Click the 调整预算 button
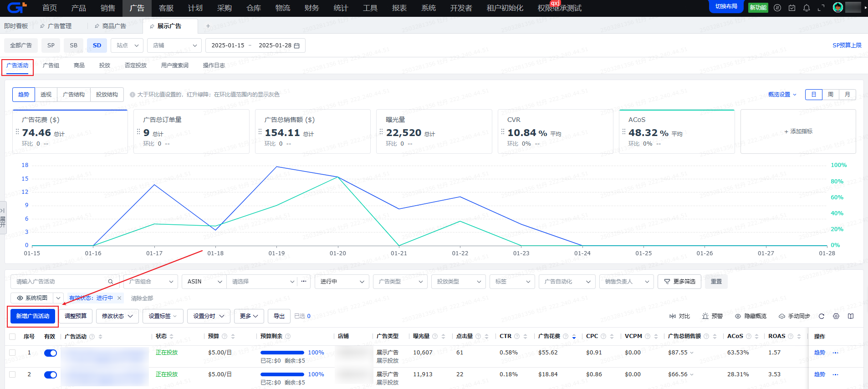The height and width of the screenshot is (389, 868). tap(76, 316)
